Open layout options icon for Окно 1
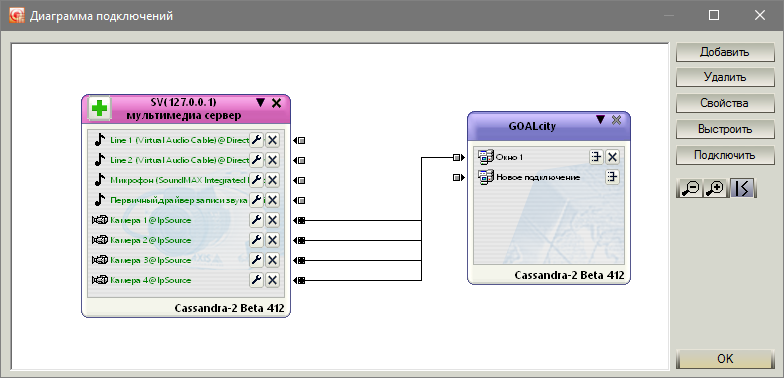784x378 pixels. tap(596, 157)
